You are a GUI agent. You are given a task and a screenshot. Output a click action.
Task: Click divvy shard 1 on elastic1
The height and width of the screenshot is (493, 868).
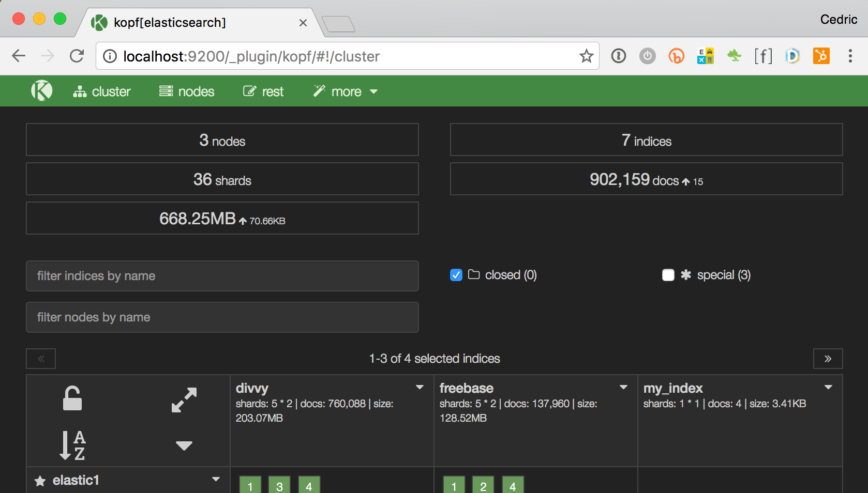coord(250,485)
